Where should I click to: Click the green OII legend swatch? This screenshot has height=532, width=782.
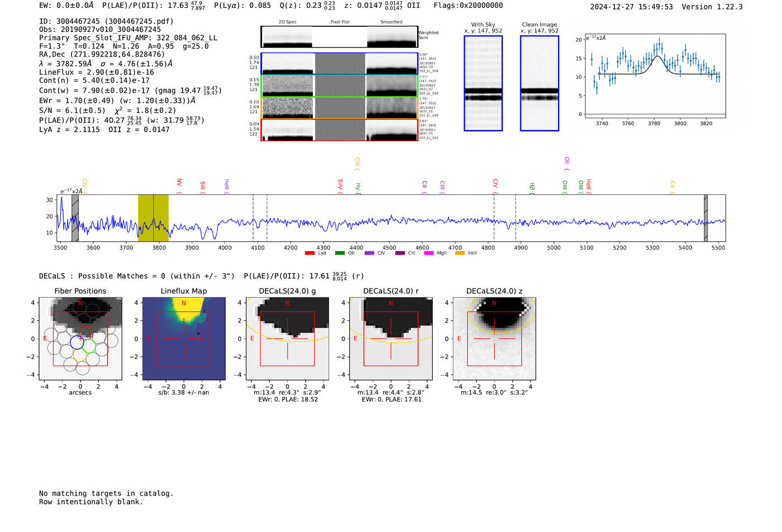click(x=340, y=253)
